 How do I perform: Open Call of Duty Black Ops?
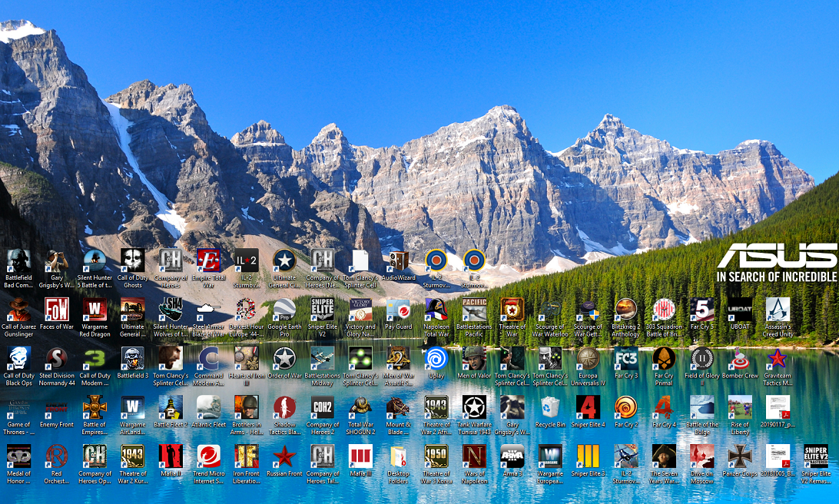click(18, 359)
